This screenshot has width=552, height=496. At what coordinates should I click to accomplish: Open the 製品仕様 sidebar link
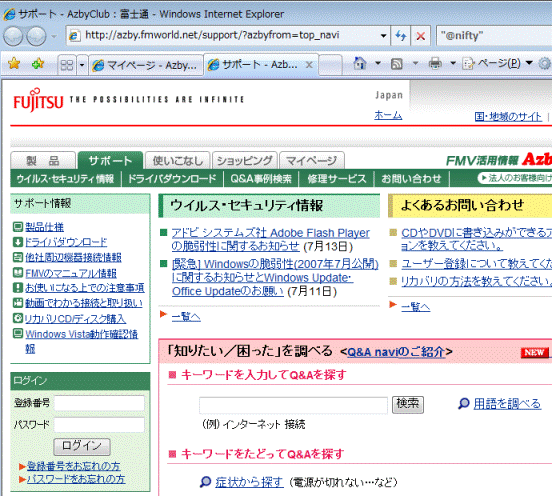(44, 227)
